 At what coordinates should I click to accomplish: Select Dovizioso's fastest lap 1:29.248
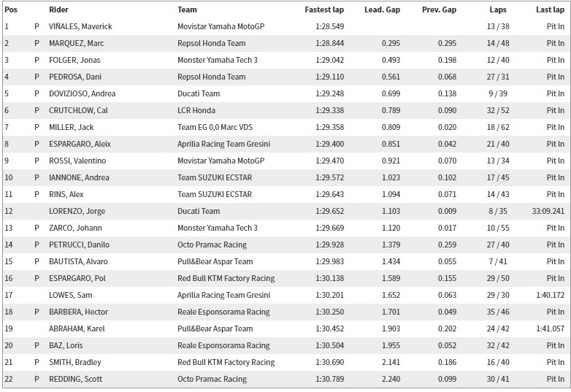coord(329,93)
